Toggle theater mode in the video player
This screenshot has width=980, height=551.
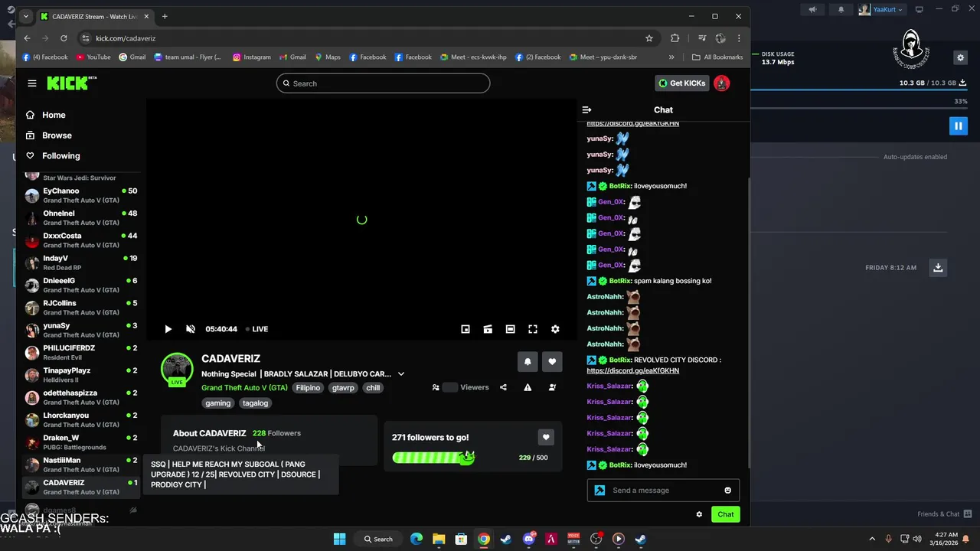(x=510, y=329)
